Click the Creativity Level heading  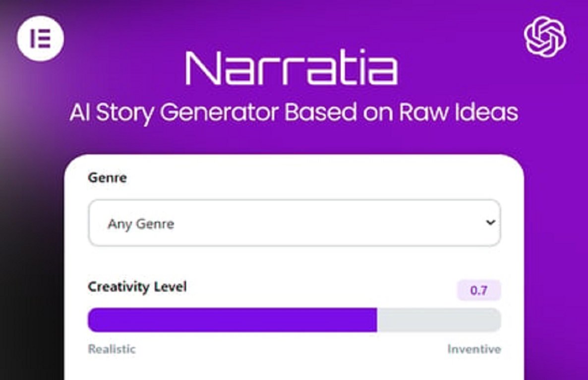(x=137, y=287)
